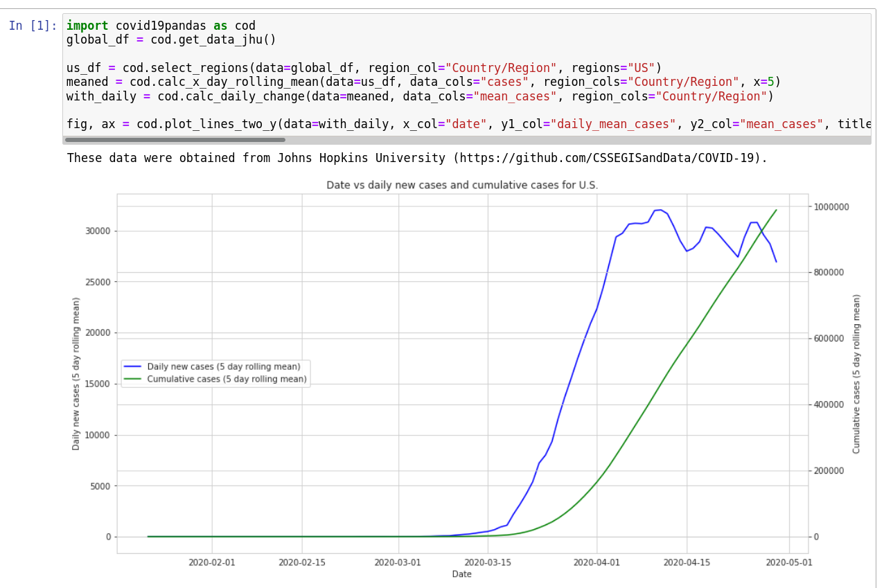
Task: Click the x-axis tick label 2020-04-15
Action: tap(687, 562)
